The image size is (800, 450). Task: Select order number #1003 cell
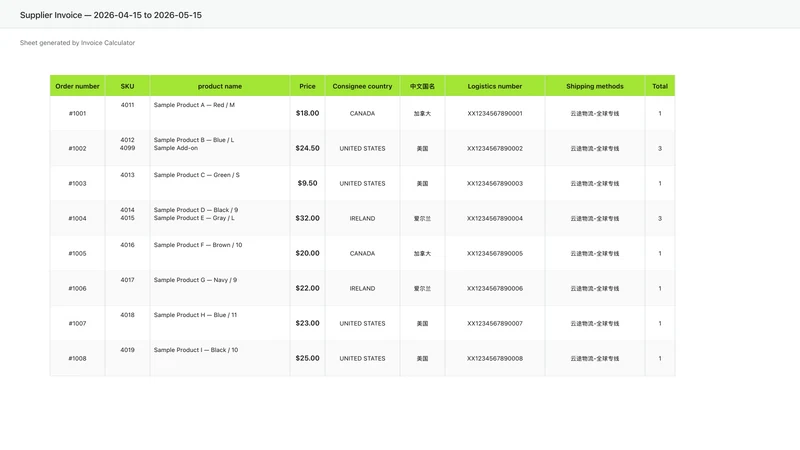pyautogui.click(x=78, y=183)
